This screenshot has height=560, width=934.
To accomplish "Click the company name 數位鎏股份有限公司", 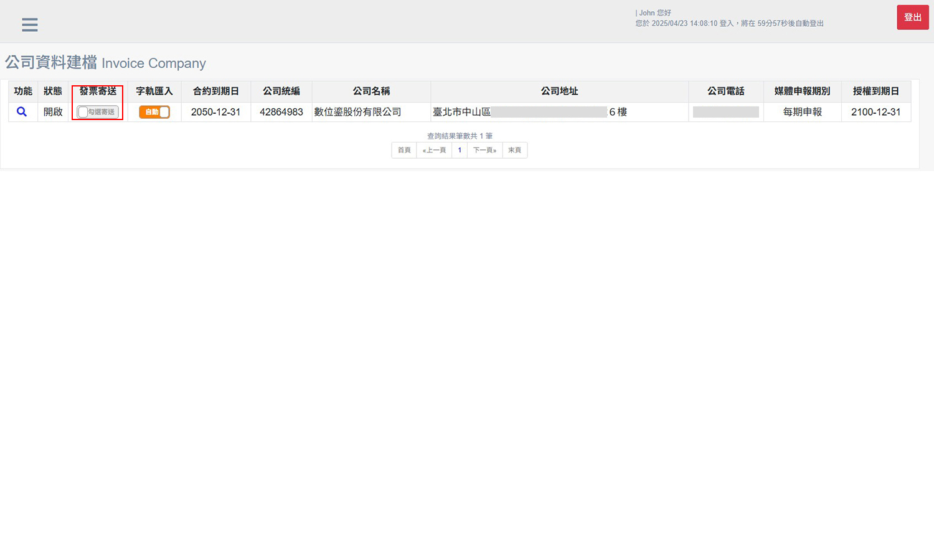I will point(358,112).
